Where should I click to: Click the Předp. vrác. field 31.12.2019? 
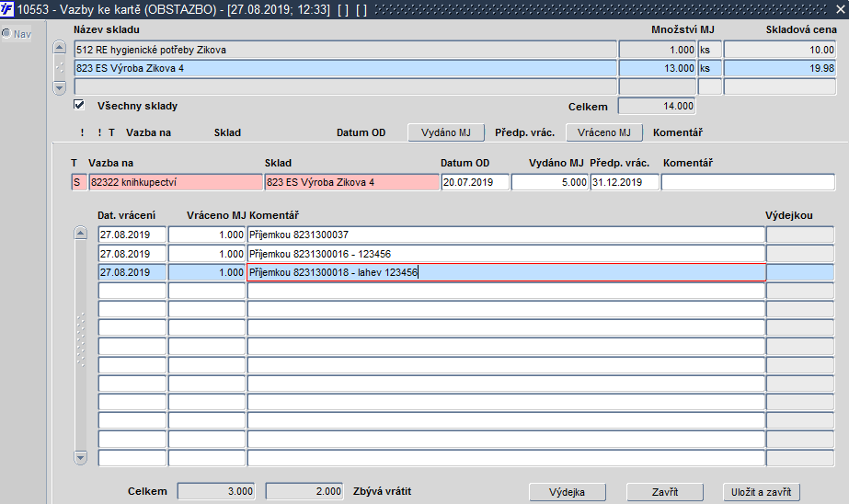[x=625, y=182]
